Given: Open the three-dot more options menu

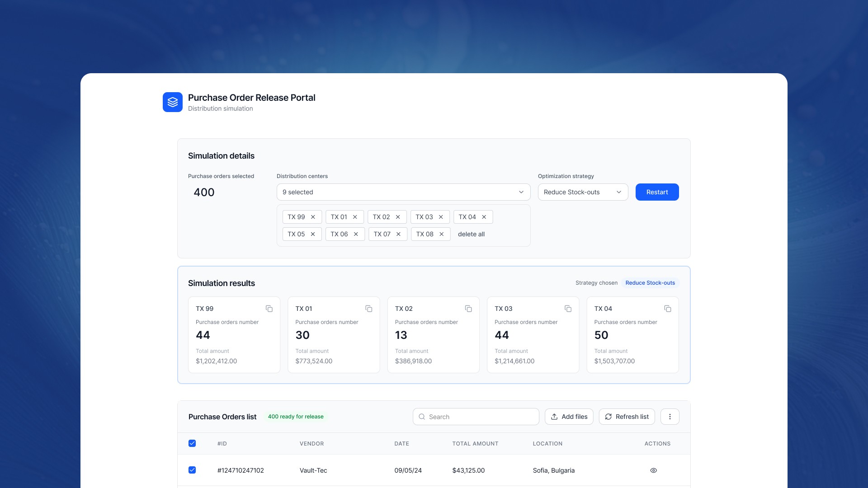Looking at the screenshot, I should 670,417.
